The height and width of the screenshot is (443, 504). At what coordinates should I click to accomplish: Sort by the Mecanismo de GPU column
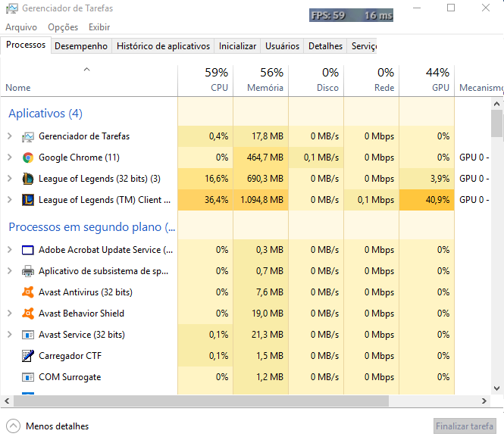pos(479,80)
